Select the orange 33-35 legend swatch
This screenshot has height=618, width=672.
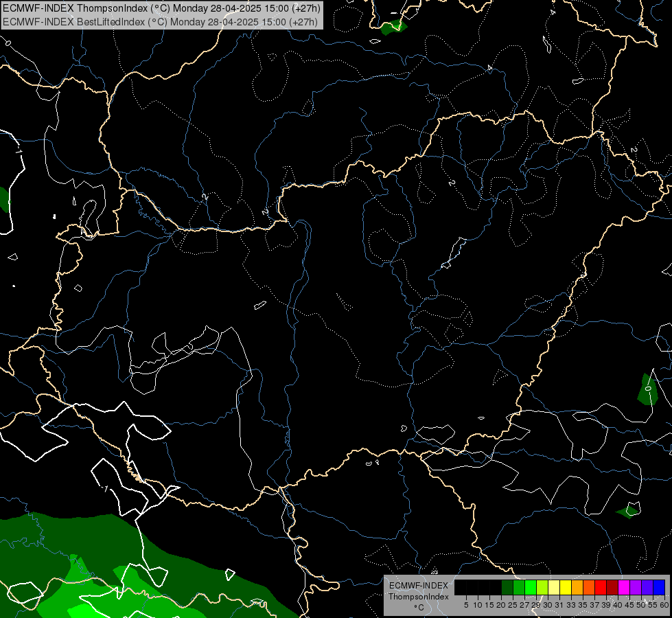click(577, 587)
